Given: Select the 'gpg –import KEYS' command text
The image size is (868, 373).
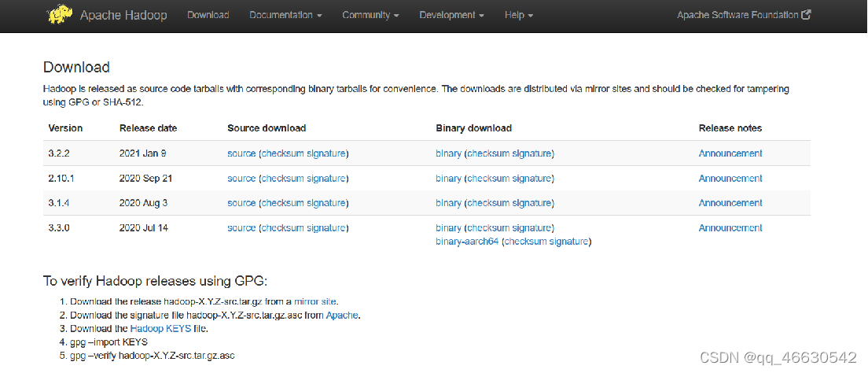Looking at the screenshot, I should pos(108,342).
